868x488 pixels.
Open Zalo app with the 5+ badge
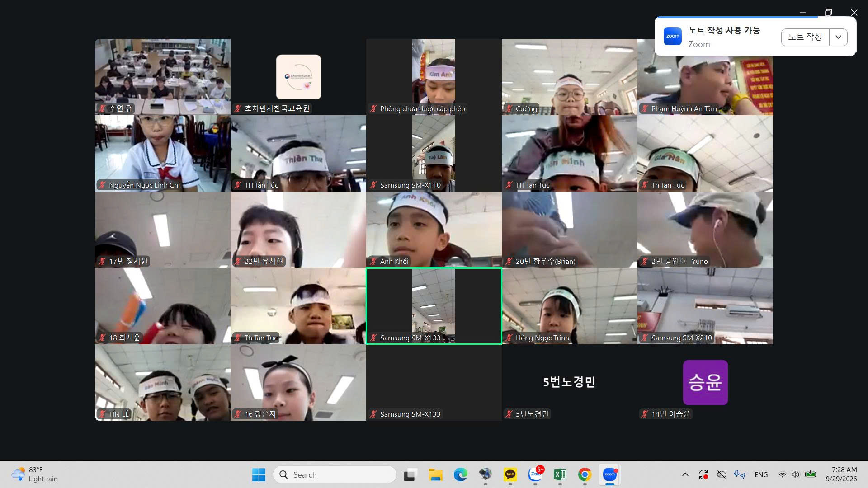[535, 474]
